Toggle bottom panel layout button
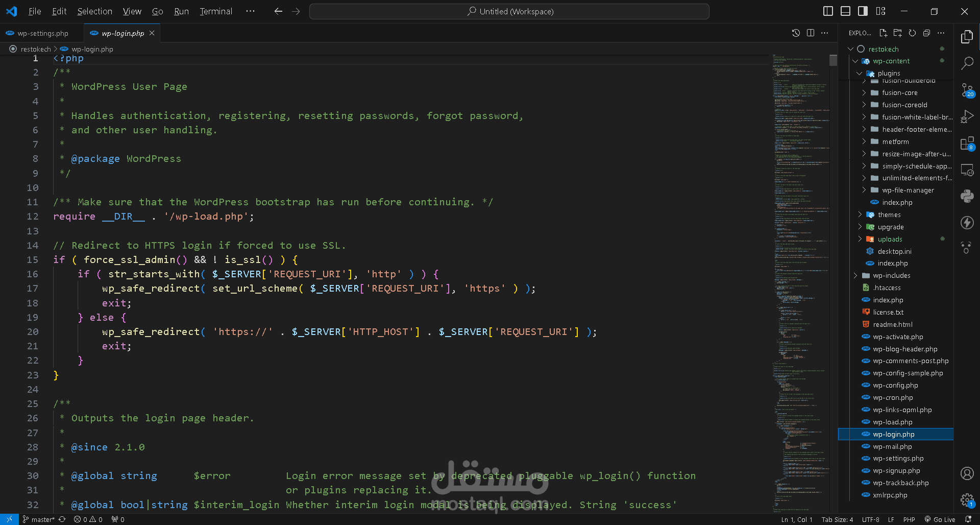The width and height of the screenshot is (980, 525). 846,11
